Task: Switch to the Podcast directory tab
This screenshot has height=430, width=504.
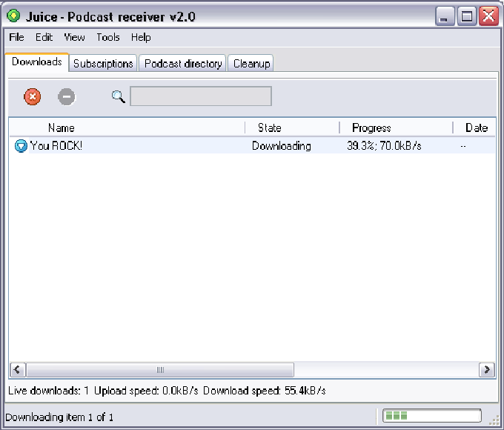Action: [183, 63]
